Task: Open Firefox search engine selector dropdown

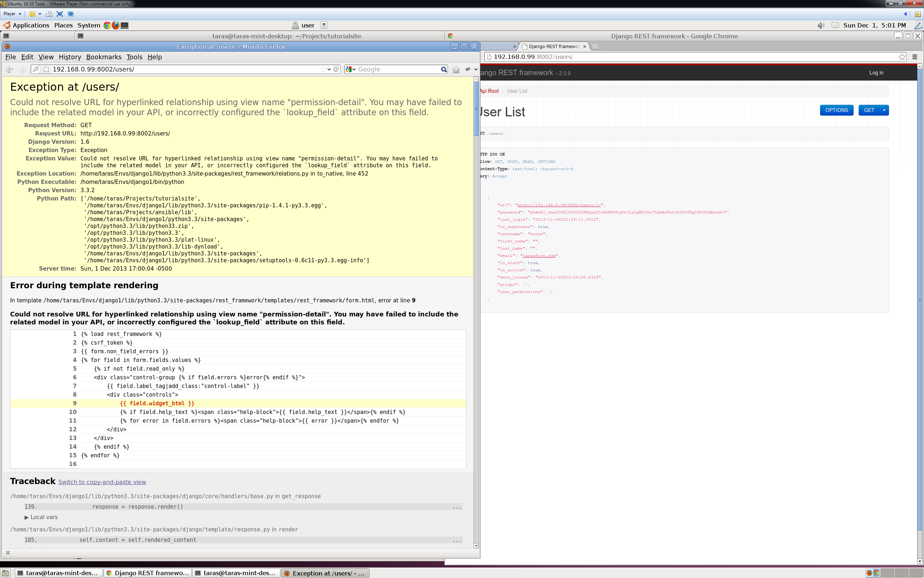Action: (x=350, y=69)
